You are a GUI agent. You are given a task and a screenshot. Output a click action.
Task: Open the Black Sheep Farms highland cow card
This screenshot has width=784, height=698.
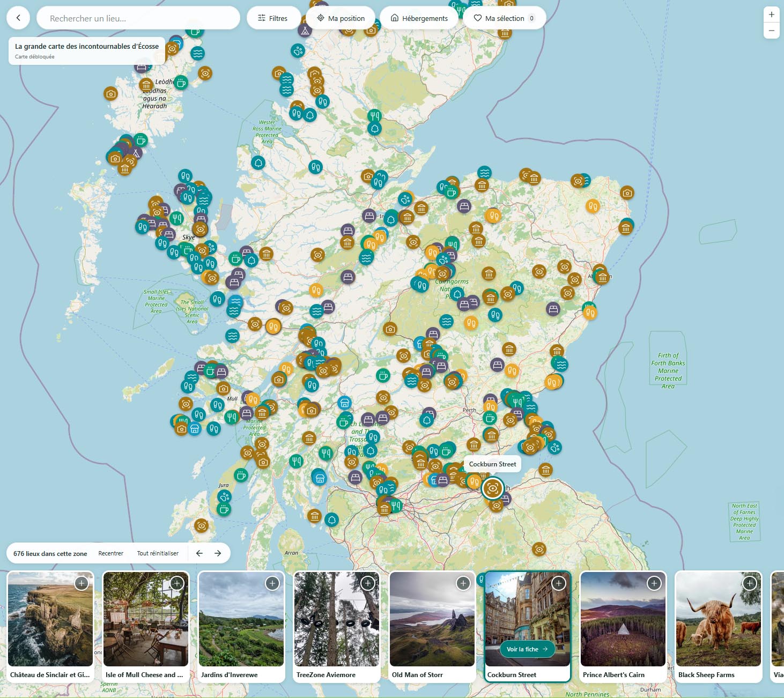tap(719, 619)
